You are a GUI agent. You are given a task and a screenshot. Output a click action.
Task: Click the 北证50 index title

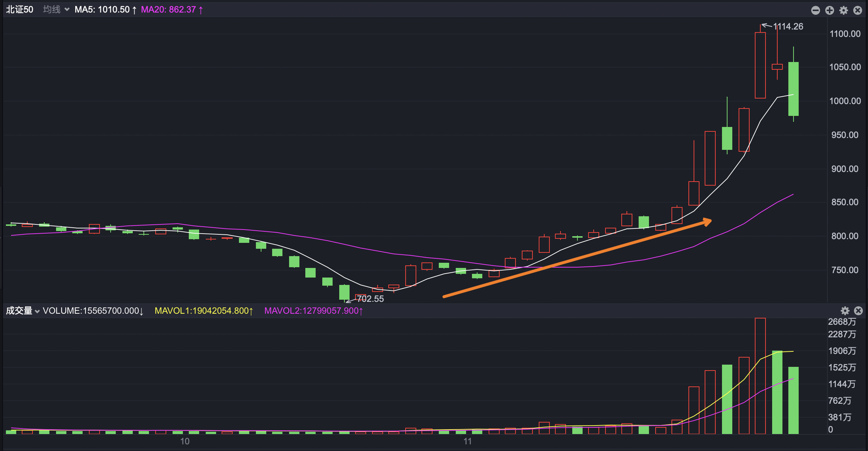click(x=20, y=10)
